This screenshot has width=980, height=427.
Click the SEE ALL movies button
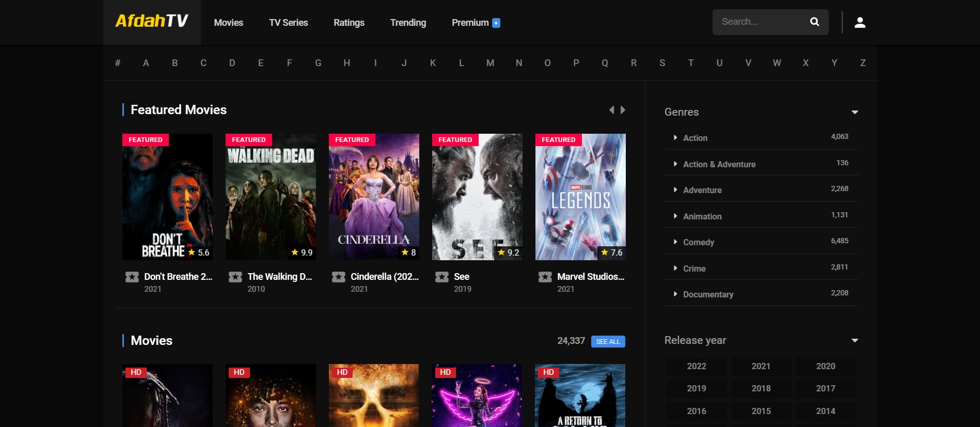608,341
